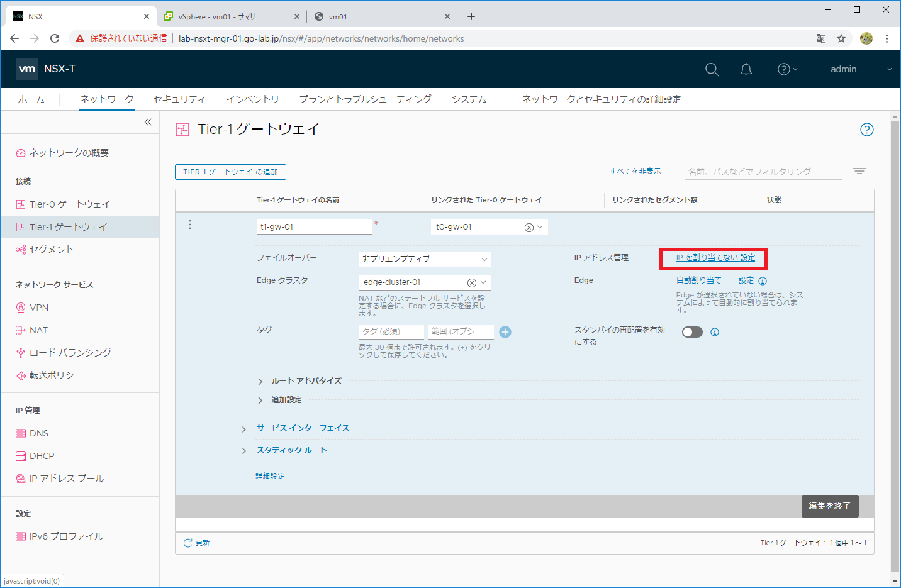
Task: Switch to the インベントリ tab
Action: (x=252, y=99)
